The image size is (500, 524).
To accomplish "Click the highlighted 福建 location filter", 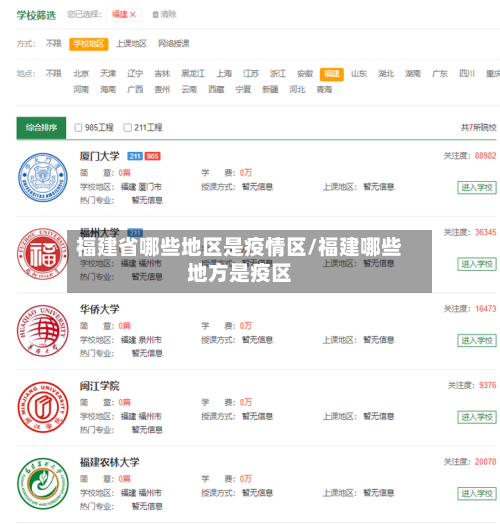I will click(332, 74).
